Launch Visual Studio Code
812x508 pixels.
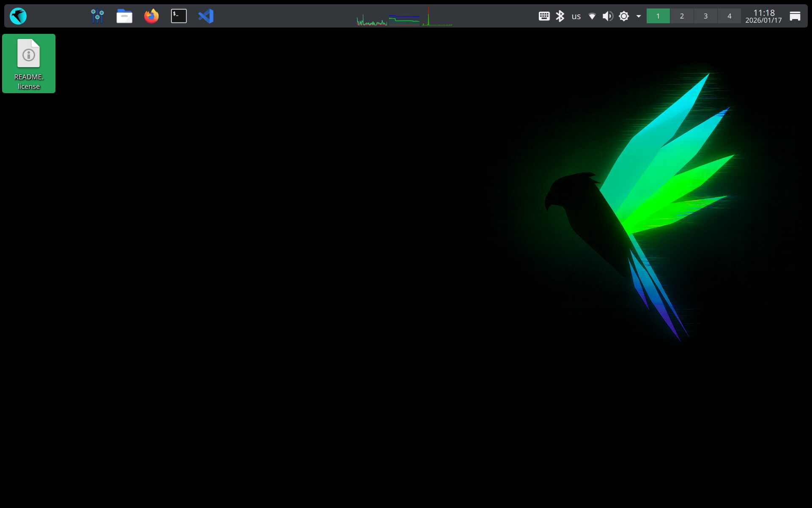(206, 16)
